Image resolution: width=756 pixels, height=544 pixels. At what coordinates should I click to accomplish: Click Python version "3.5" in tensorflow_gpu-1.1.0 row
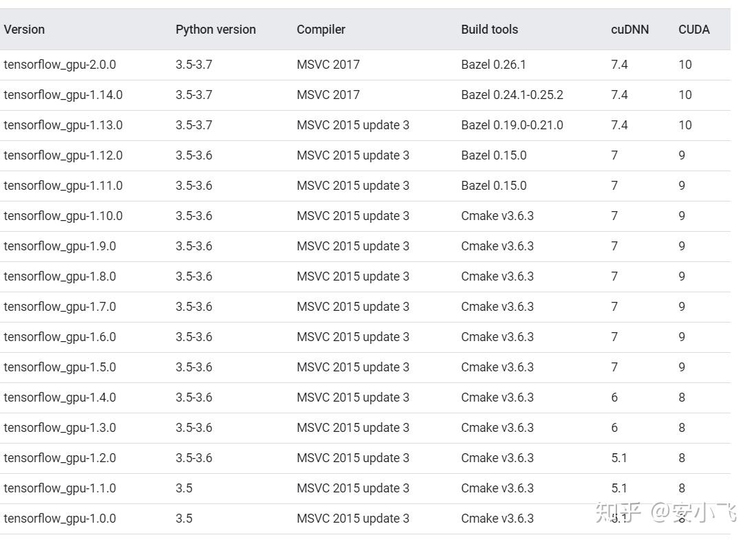[x=184, y=488]
